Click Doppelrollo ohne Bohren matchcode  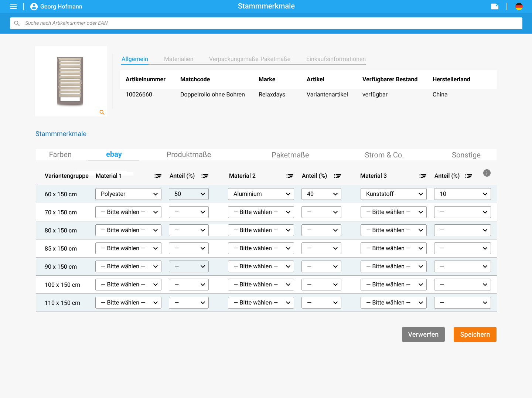point(212,95)
